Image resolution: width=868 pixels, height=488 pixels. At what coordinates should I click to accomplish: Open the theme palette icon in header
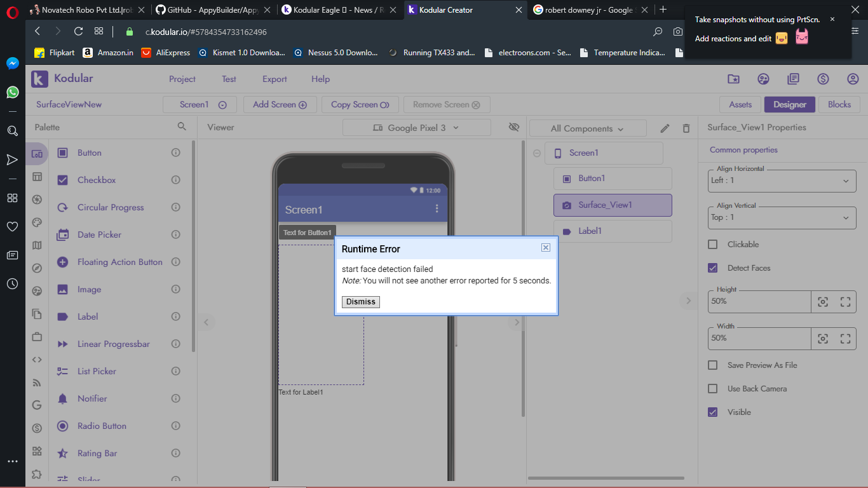pos(763,79)
